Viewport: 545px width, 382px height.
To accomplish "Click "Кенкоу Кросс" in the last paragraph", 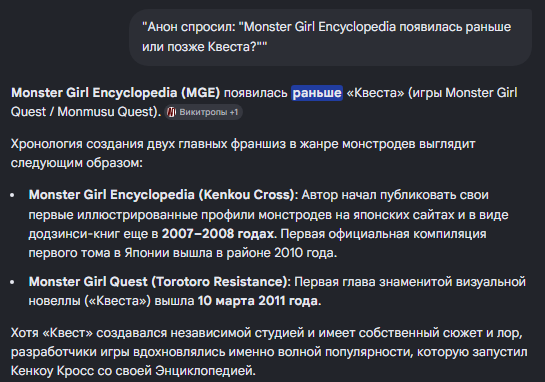I will click(52, 371).
